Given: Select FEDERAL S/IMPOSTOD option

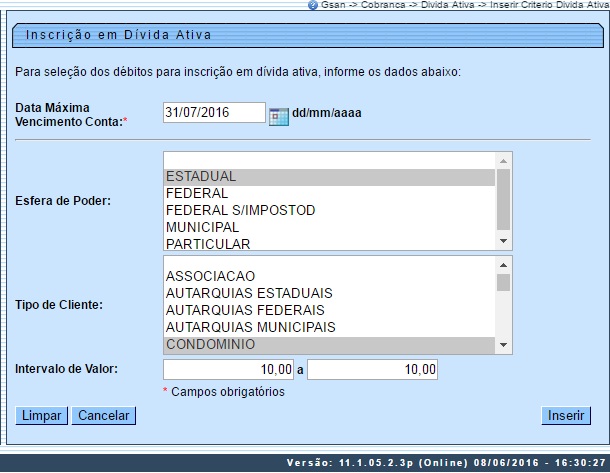Looking at the screenshot, I should coord(329,210).
